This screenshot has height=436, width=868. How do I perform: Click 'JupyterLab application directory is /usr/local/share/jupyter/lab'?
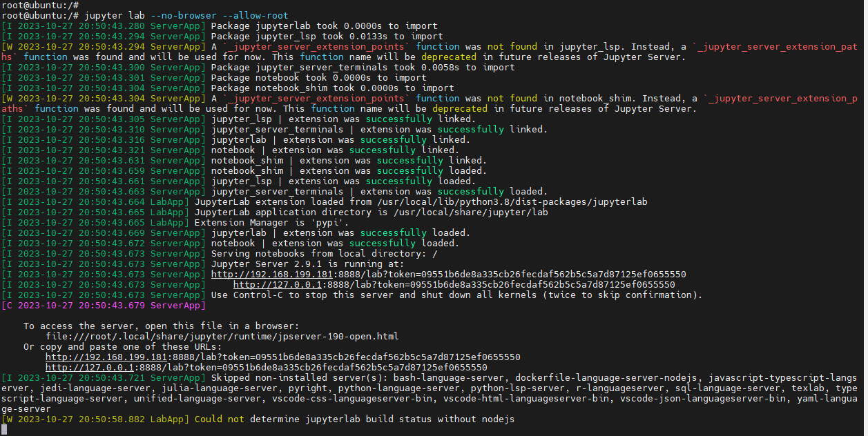(371, 212)
